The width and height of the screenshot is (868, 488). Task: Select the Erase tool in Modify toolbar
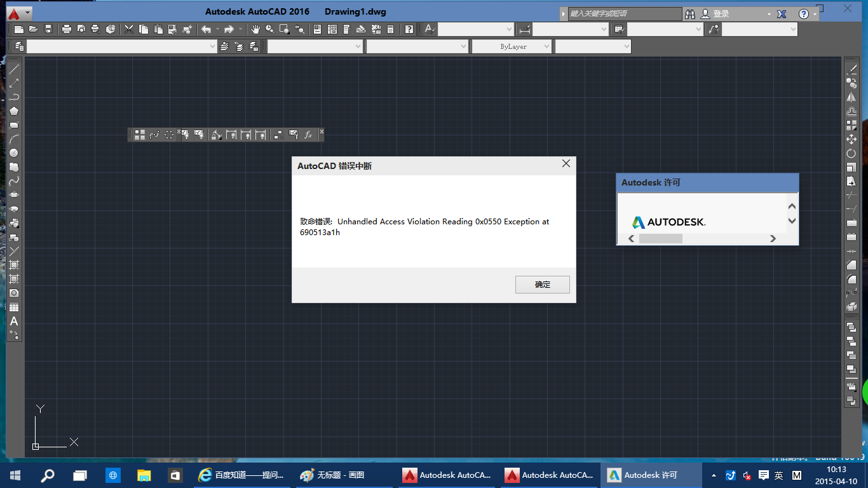tap(851, 69)
